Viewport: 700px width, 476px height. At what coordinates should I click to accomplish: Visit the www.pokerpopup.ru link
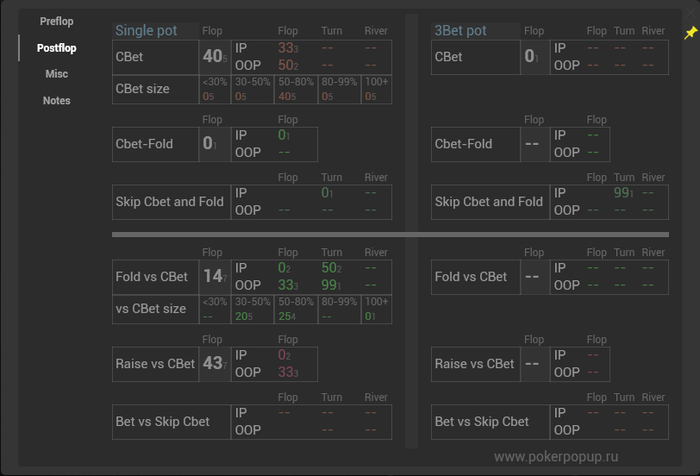tap(556, 457)
